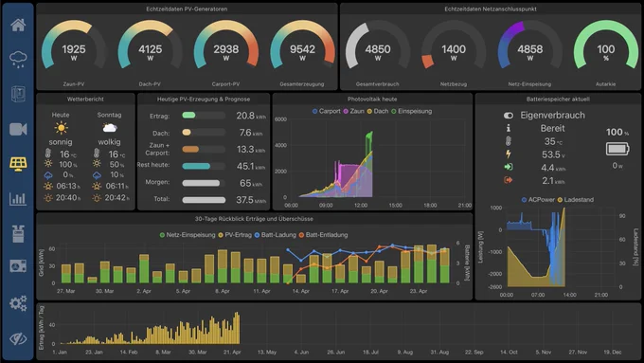Open the bar chart statistics page
Image resolution: width=644 pixels, height=363 pixels.
[x=18, y=199]
